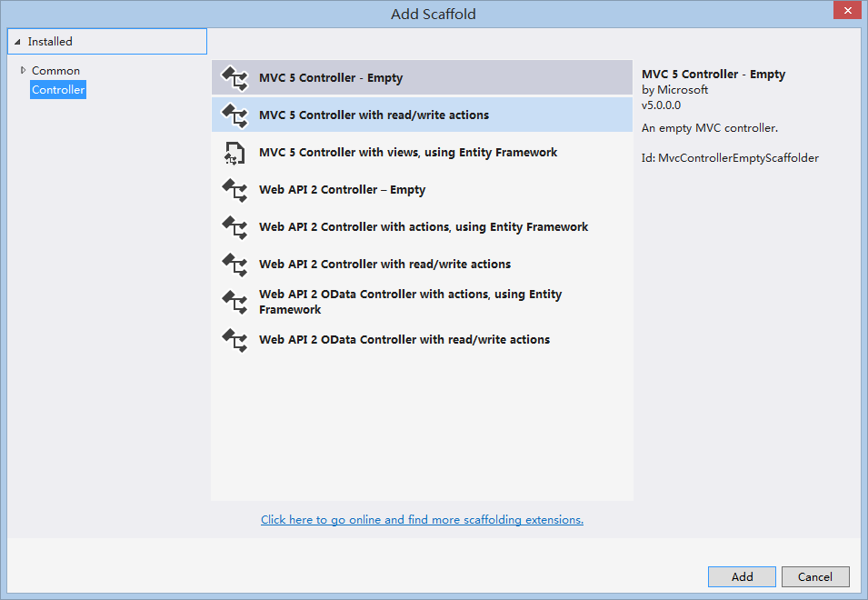The image size is (868, 600).
Task: Collapse the Installed tree node arrow
Action: 17,42
